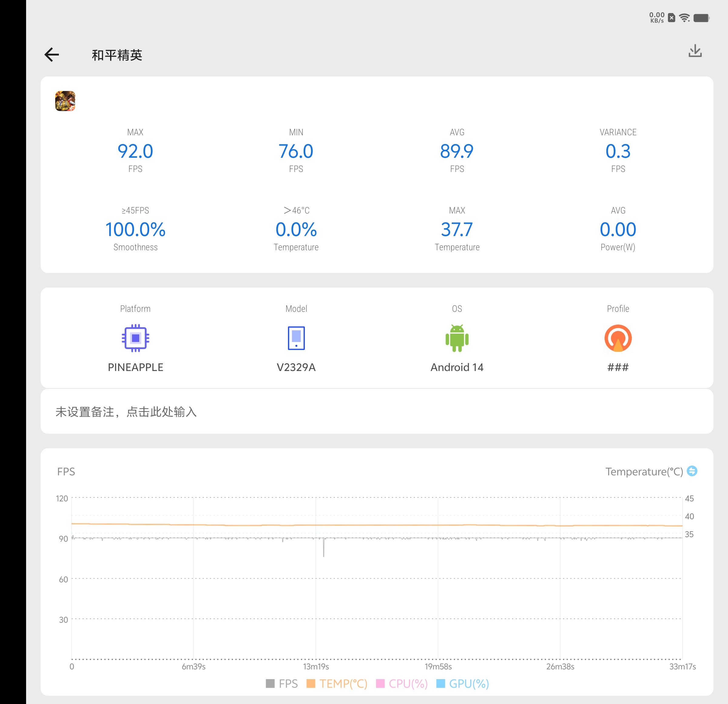The height and width of the screenshot is (704, 728).
Task: Select the 37.7 max Temperature value
Action: coord(457,229)
